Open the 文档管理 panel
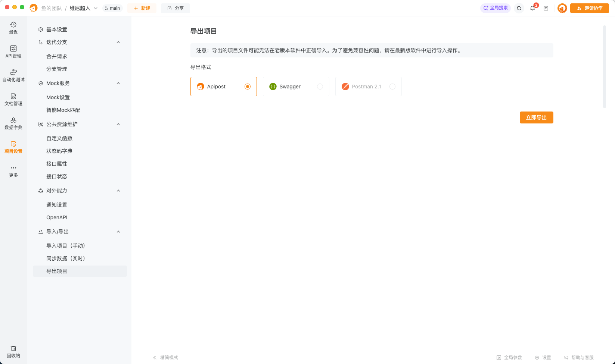The height and width of the screenshot is (364, 615). click(13, 99)
